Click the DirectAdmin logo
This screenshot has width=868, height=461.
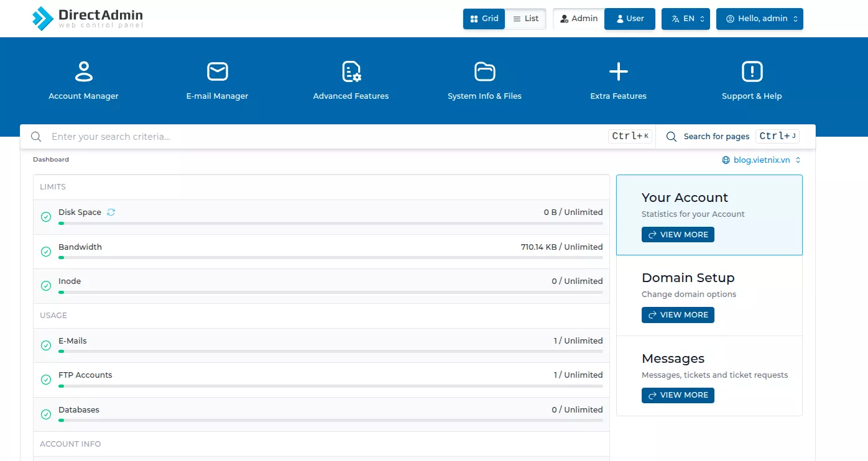coord(87,18)
